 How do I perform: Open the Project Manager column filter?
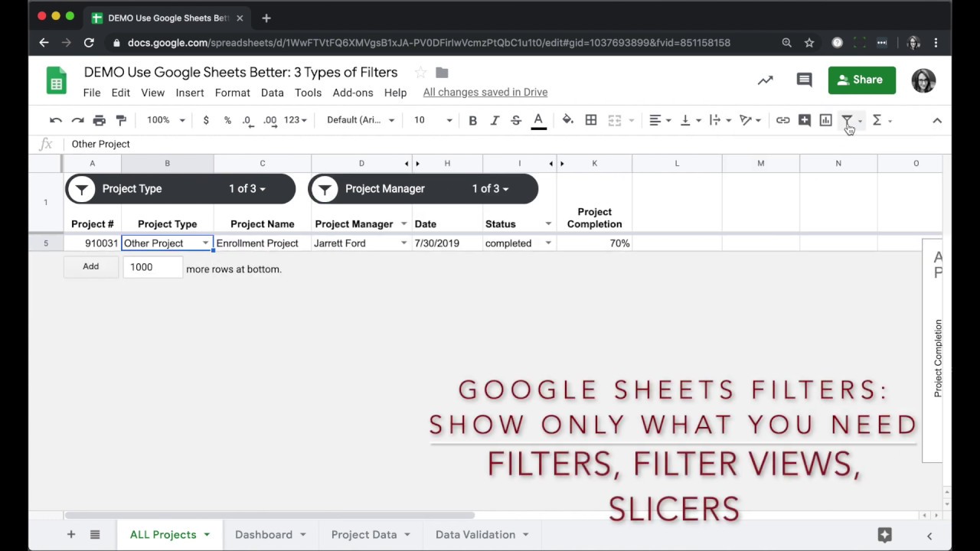403,224
